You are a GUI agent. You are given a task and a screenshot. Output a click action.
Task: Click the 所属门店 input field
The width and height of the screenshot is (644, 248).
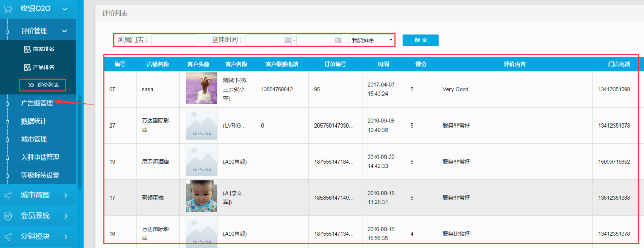(x=174, y=40)
